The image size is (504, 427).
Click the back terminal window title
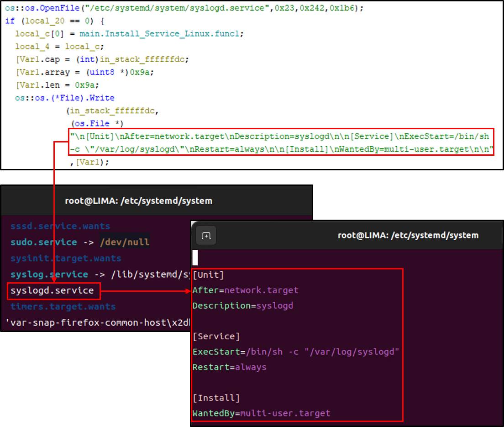(138, 201)
